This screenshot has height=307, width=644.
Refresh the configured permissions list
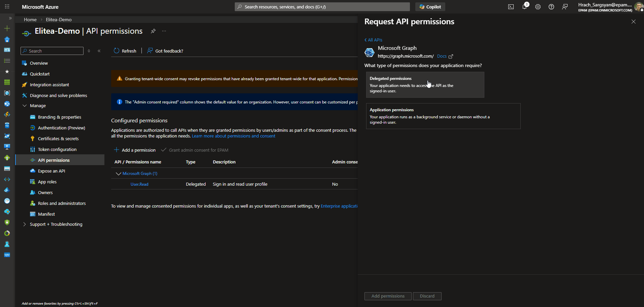tap(125, 51)
